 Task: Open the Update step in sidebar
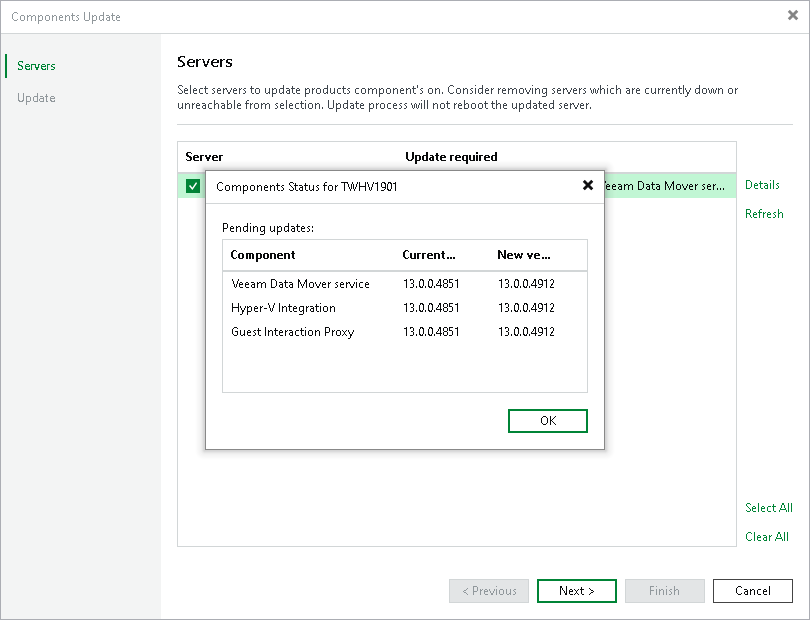[36, 98]
